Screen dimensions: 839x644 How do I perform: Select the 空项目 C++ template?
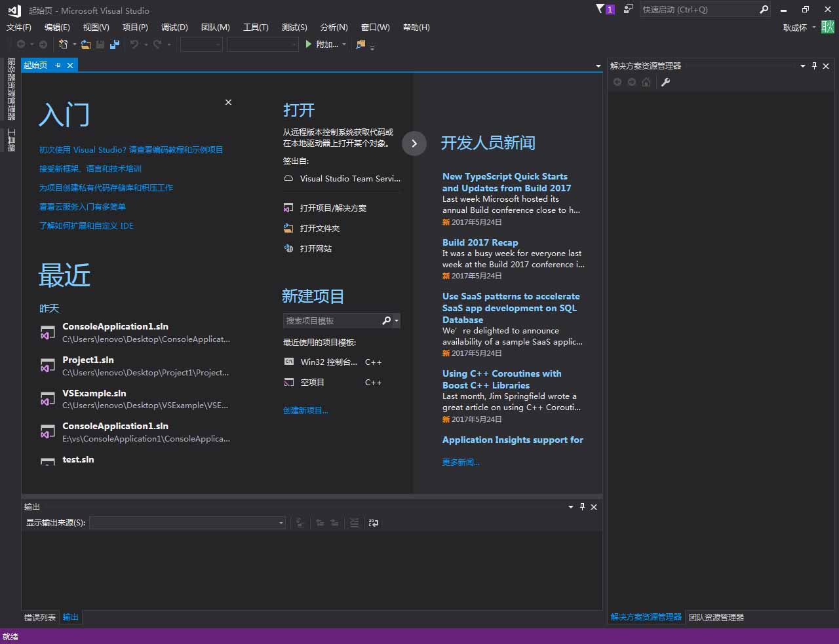332,382
